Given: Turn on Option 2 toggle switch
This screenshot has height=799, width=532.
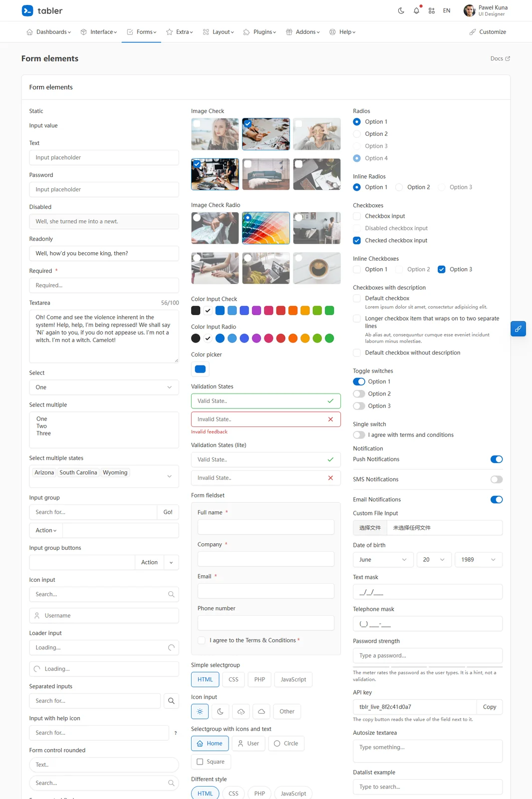Looking at the screenshot, I should 359,394.
